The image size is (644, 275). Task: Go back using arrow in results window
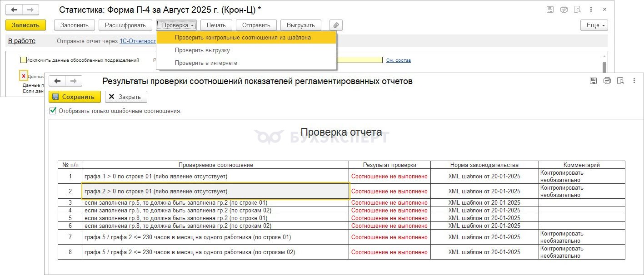tap(57, 81)
